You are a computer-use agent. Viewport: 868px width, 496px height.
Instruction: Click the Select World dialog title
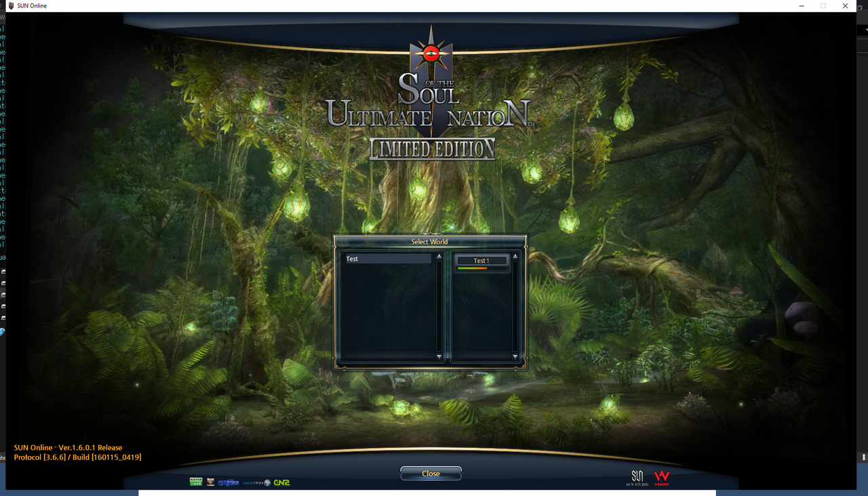[429, 242]
